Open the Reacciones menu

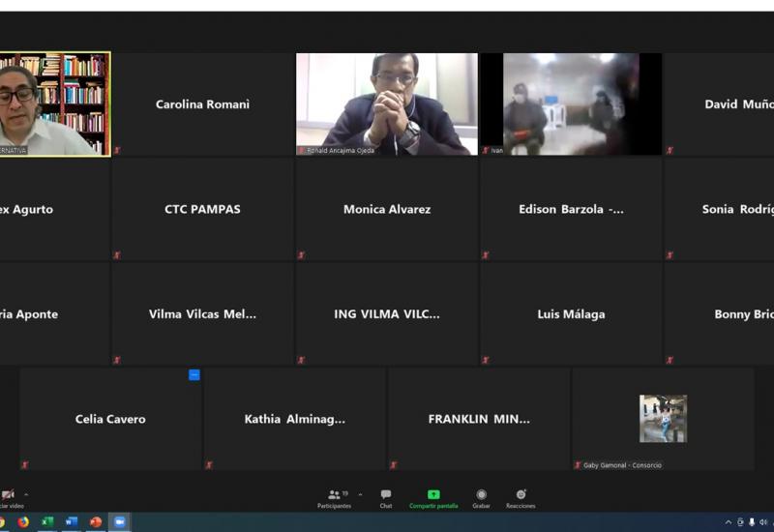tap(521, 495)
